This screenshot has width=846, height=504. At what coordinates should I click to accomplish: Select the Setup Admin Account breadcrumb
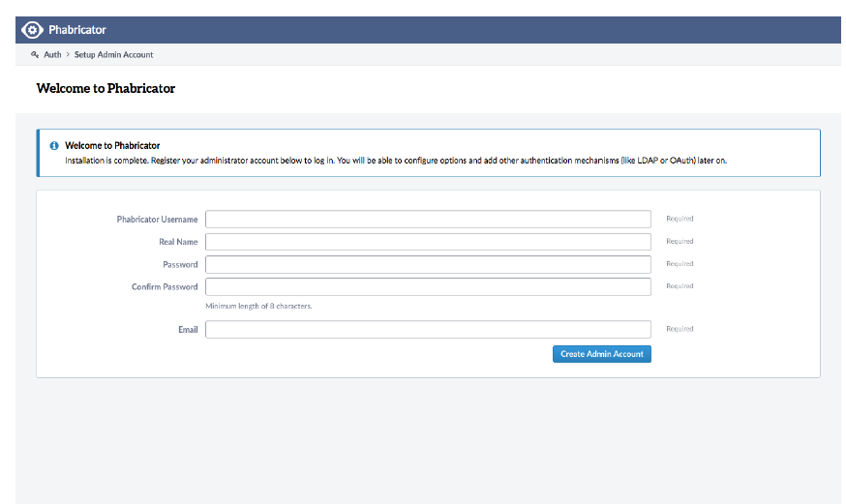(x=114, y=54)
